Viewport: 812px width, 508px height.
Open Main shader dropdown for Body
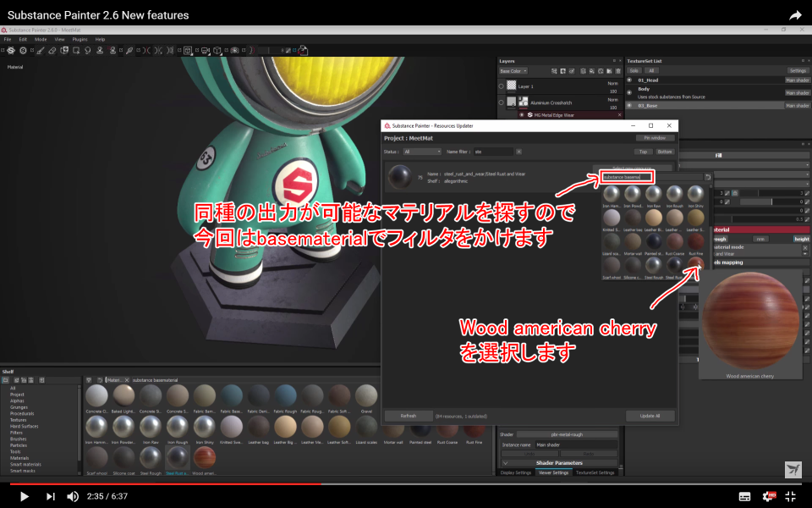tap(798, 93)
